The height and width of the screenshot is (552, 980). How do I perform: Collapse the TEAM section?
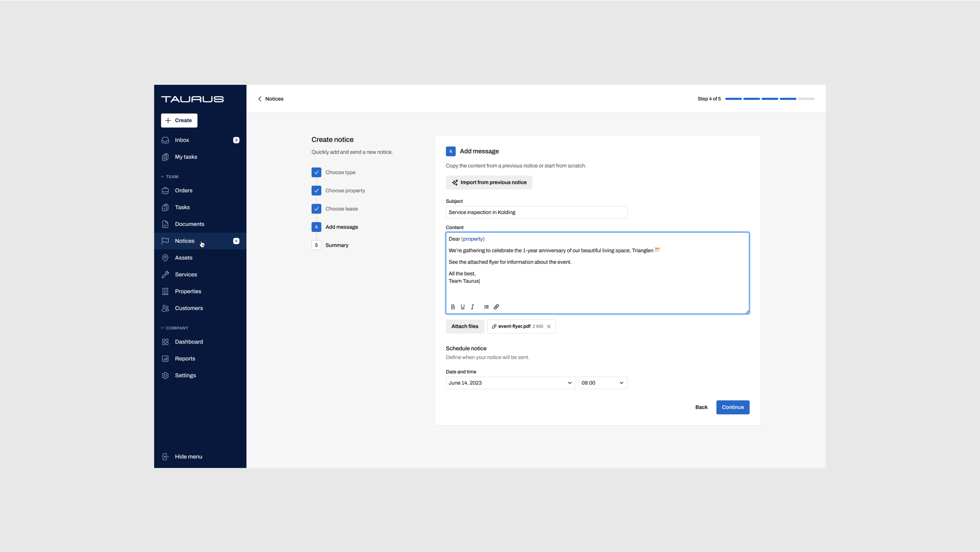point(170,177)
